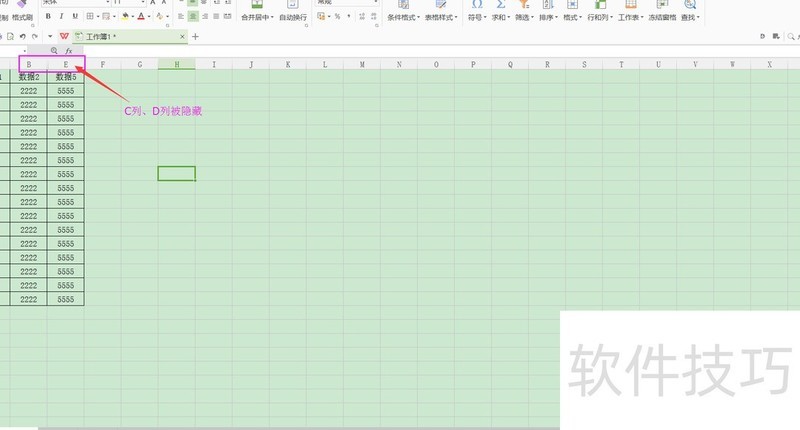Apply the red font color A

(141, 16)
